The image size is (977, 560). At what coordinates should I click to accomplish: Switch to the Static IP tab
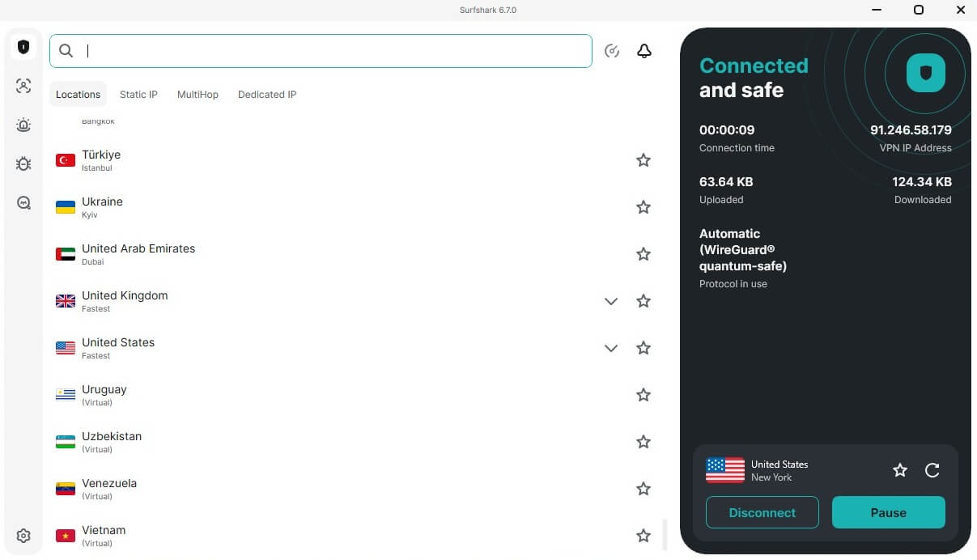click(138, 95)
